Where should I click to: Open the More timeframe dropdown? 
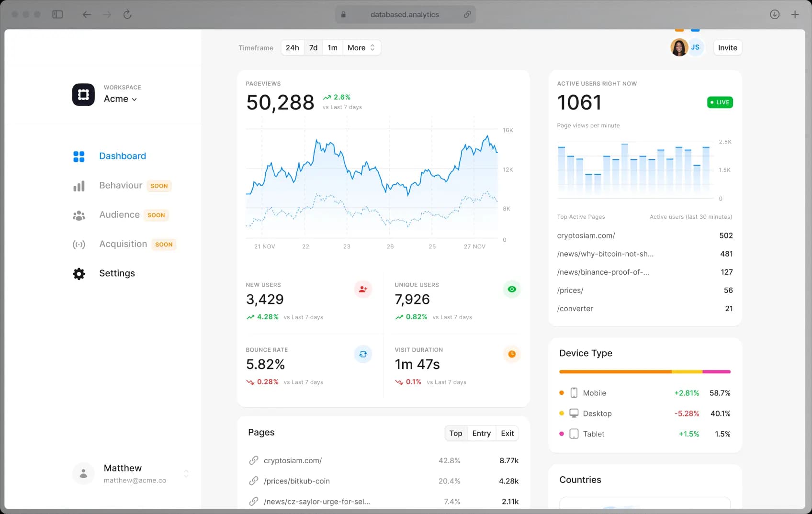361,47
